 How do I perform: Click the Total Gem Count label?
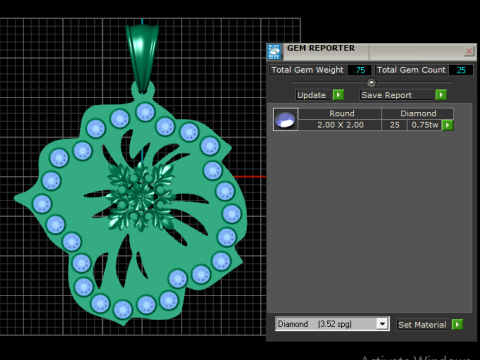coord(411,70)
